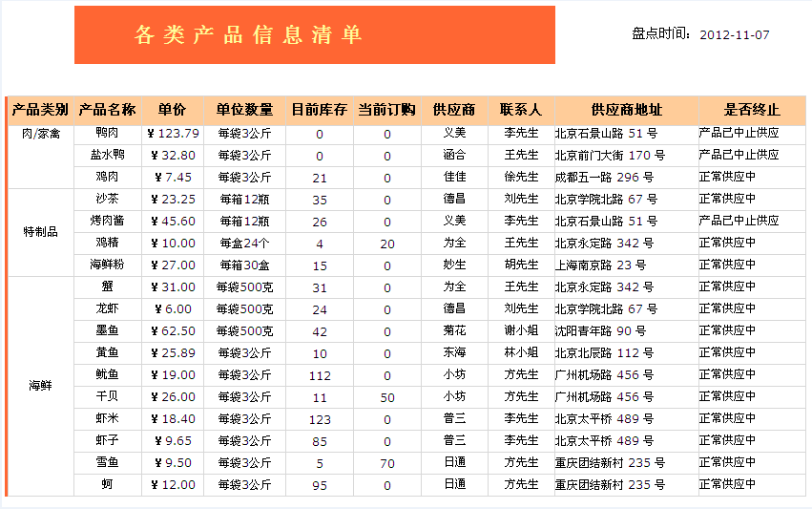Click the inventory date 2012-11-07

coord(735,34)
